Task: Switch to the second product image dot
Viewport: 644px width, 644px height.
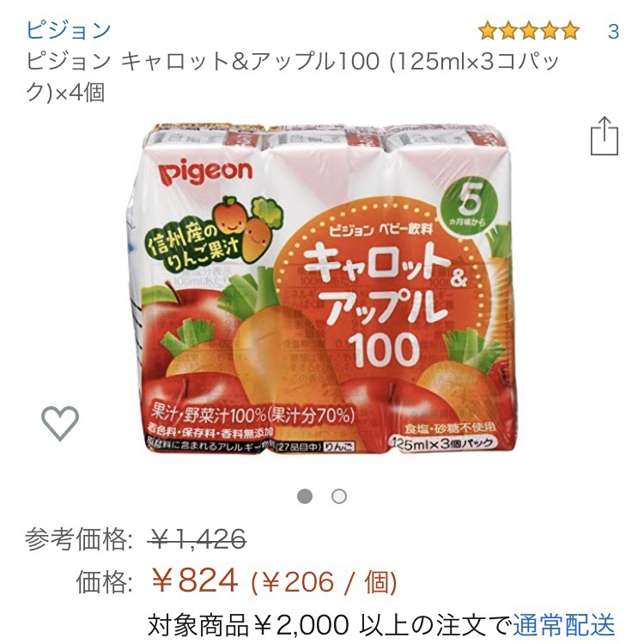Action: click(339, 496)
